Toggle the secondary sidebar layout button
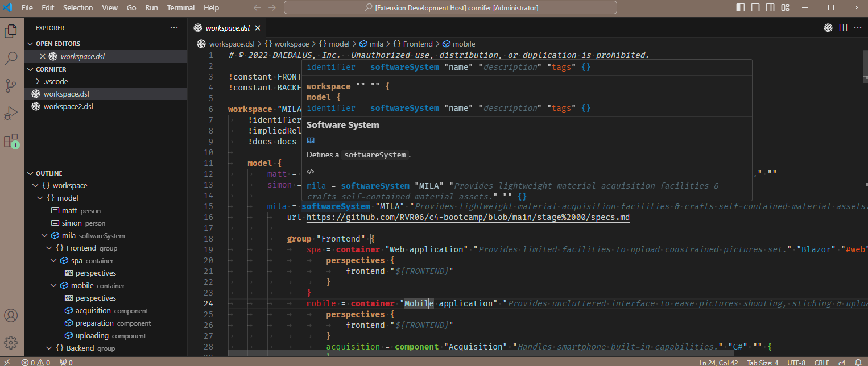This screenshot has height=366, width=868. pos(770,8)
